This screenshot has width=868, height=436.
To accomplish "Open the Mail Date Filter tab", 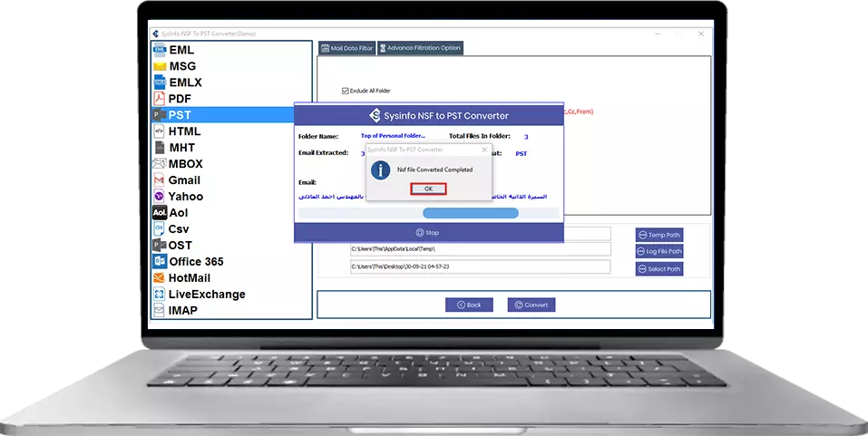I will coord(347,48).
